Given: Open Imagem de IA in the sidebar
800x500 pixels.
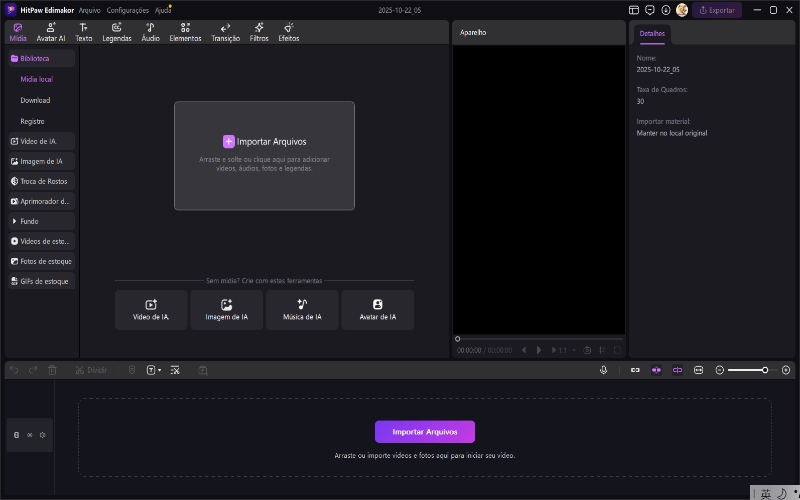Looking at the screenshot, I should tap(42, 161).
